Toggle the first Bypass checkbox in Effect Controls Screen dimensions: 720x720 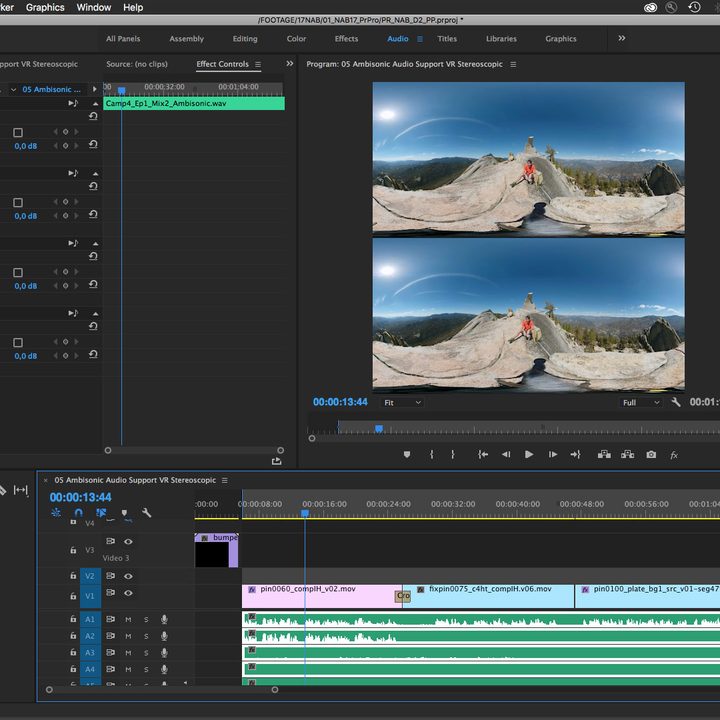coord(18,133)
